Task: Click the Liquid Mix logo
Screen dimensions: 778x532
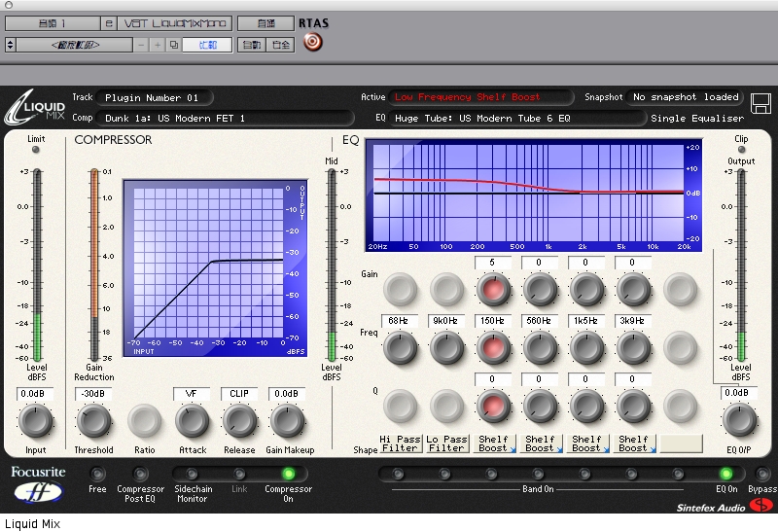Action: 35,107
